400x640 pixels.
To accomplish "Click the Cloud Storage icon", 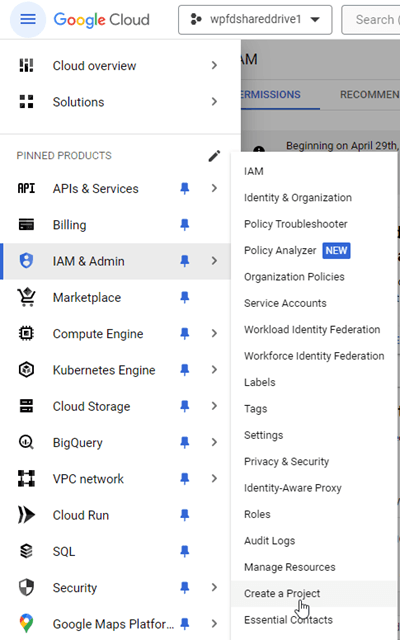I will tap(27, 406).
